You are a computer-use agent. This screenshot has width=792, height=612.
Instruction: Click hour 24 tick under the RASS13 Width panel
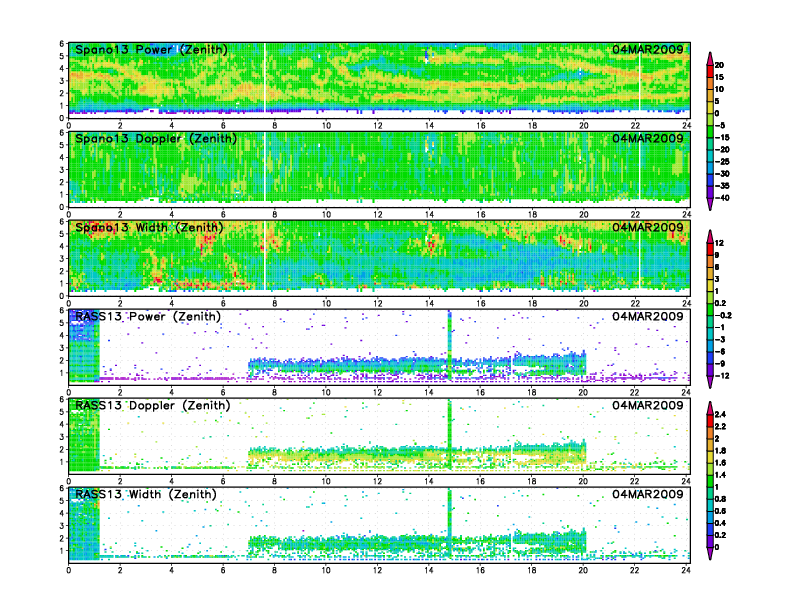click(x=685, y=570)
